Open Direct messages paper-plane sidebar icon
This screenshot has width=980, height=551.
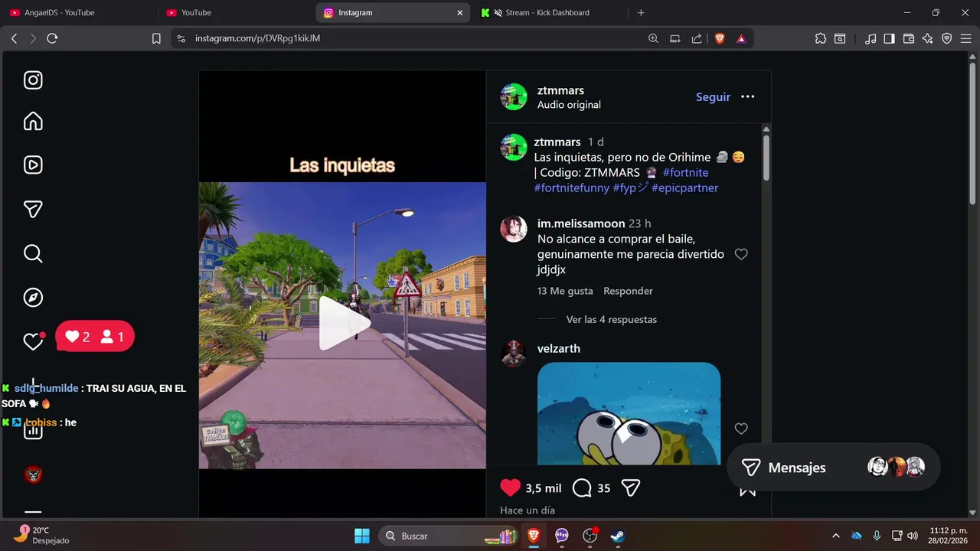pyautogui.click(x=33, y=209)
